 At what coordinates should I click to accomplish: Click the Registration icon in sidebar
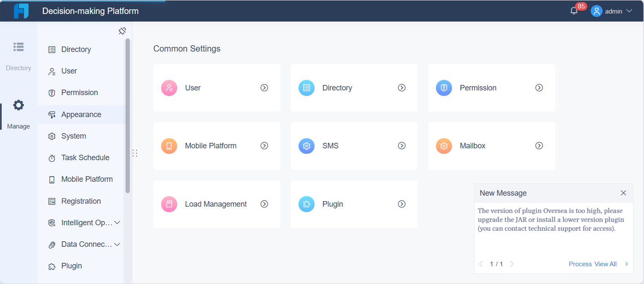tap(52, 202)
